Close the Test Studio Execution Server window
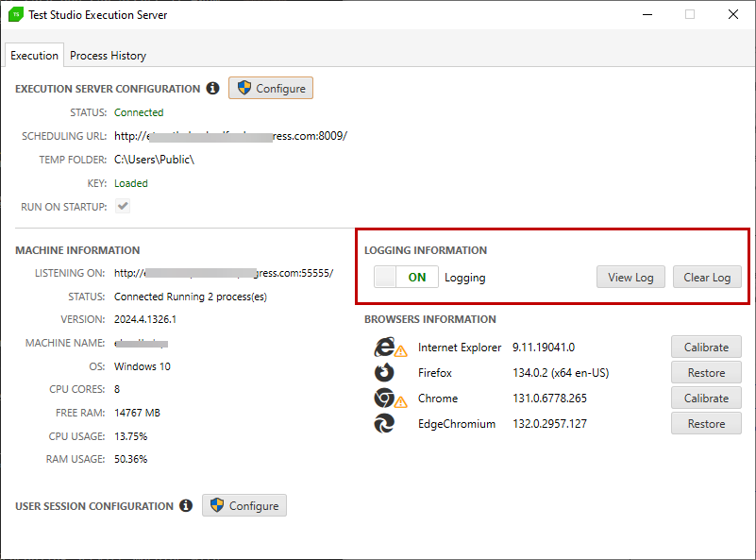 coord(732,14)
